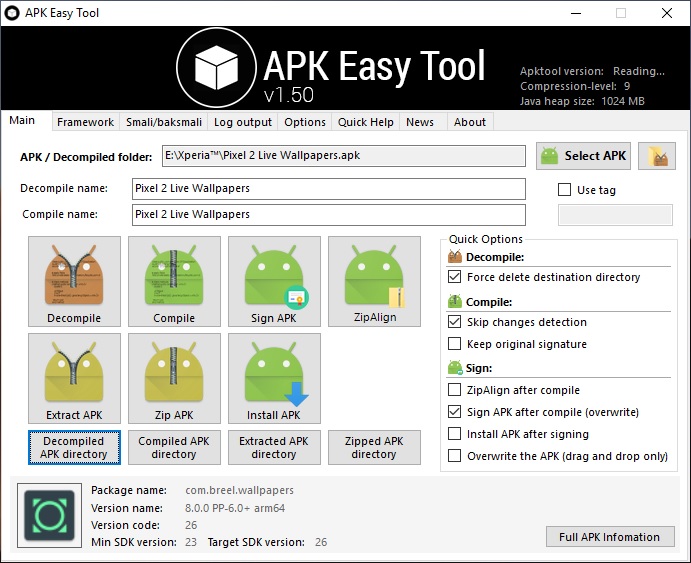Click the Compile name field

(x=329, y=215)
